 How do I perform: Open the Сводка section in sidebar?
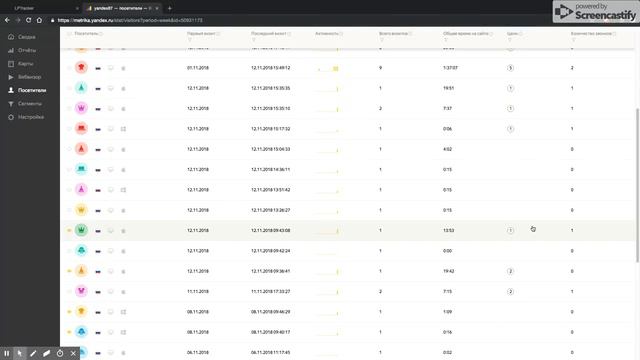[22, 37]
